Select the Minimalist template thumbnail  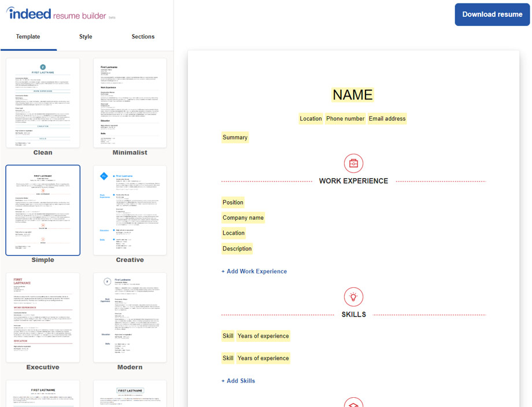pos(130,103)
